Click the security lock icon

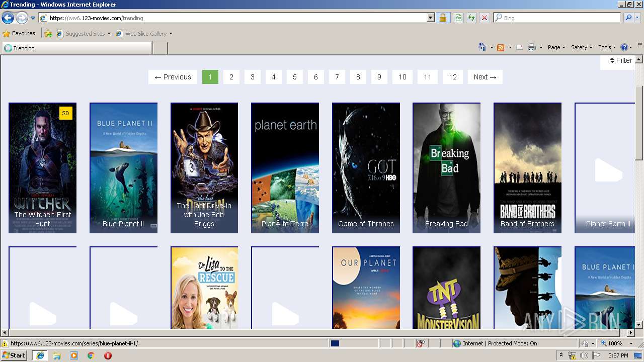click(443, 18)
